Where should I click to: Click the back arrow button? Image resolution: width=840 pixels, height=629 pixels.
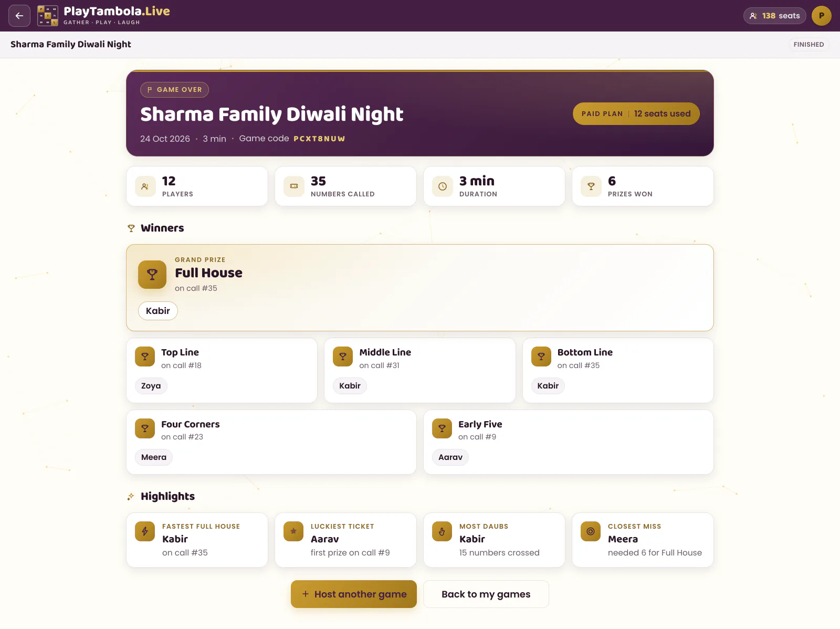(19, 16)
